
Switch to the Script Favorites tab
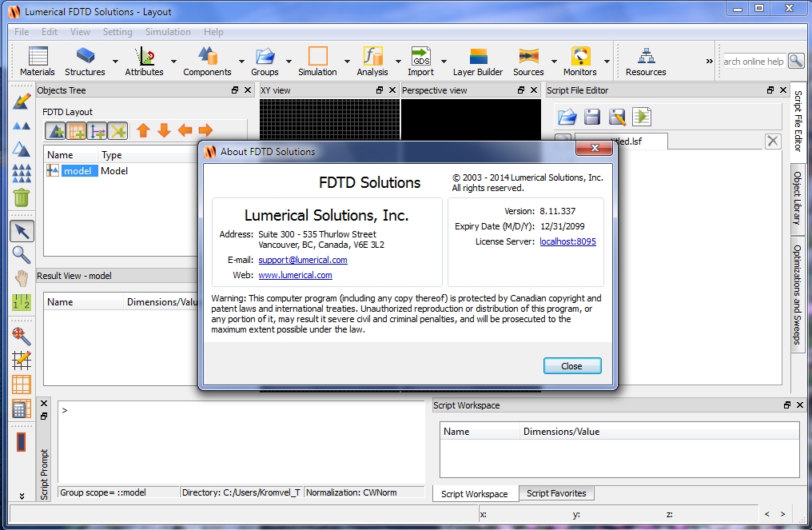tap(556, 493)
